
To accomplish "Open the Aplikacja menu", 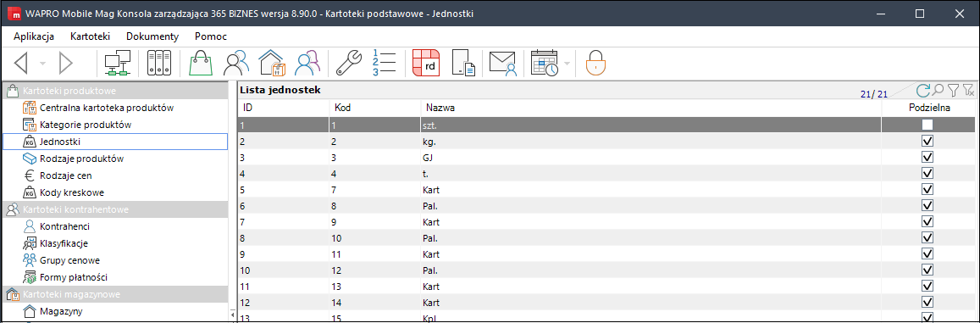I will 34,36.
